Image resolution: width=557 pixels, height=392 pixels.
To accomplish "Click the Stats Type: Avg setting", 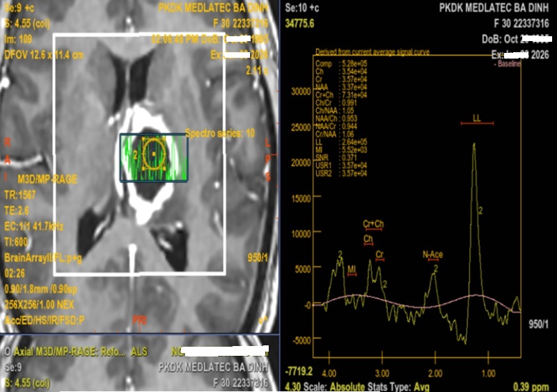I will point(402,386).
